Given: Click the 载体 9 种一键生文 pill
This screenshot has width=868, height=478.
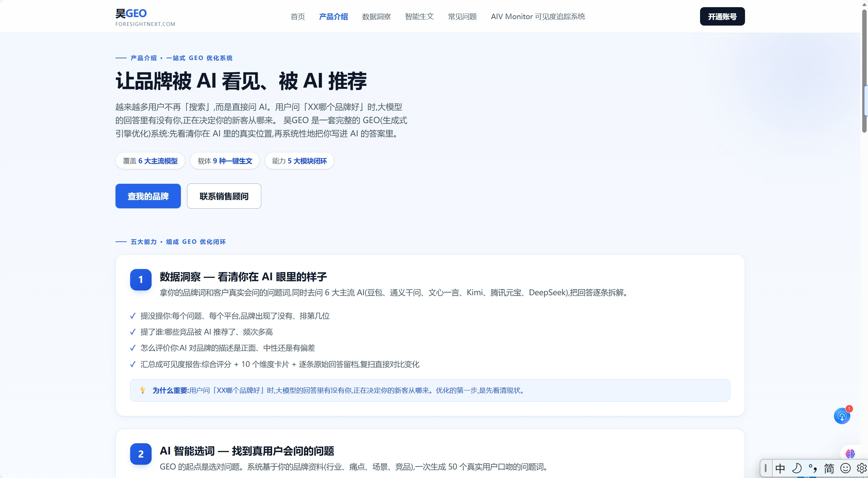Looking at the screenshot, I should [225, 161].
